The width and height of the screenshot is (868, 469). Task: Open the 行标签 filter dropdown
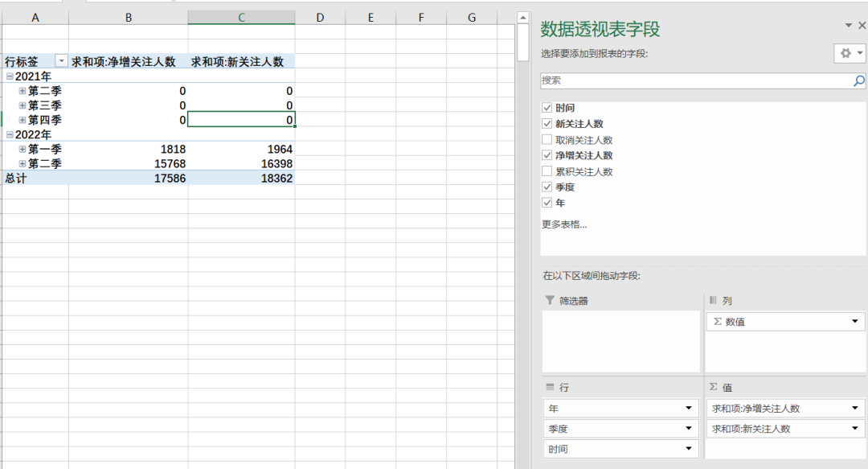[x=61, y=61]
